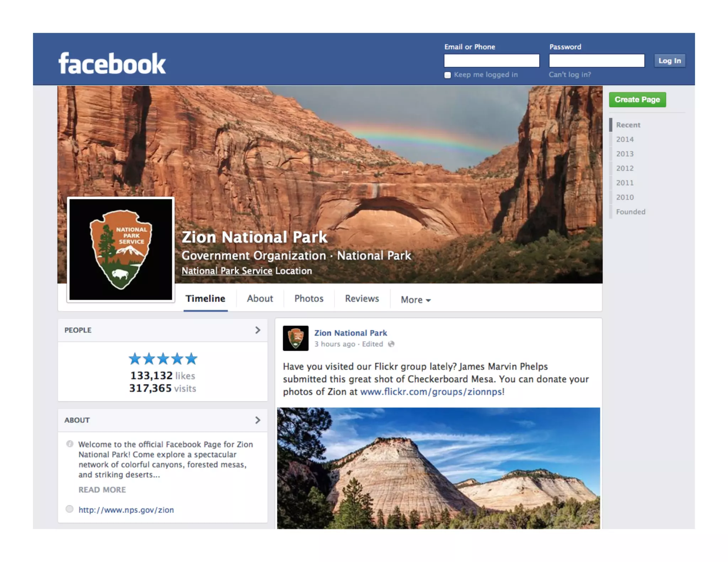Click the globe icon beside nps.gov link

click(x=70, y=509)
